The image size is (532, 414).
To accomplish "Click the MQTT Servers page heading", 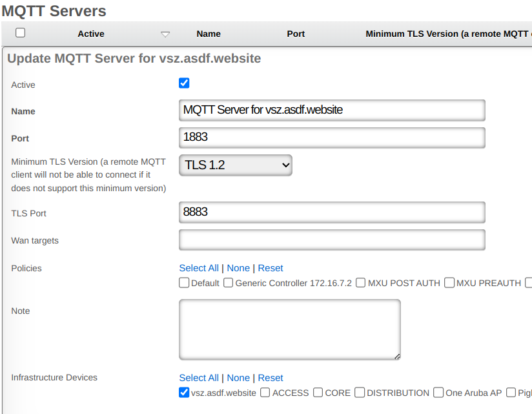I will pyautogui.click(x=54, y=11).
